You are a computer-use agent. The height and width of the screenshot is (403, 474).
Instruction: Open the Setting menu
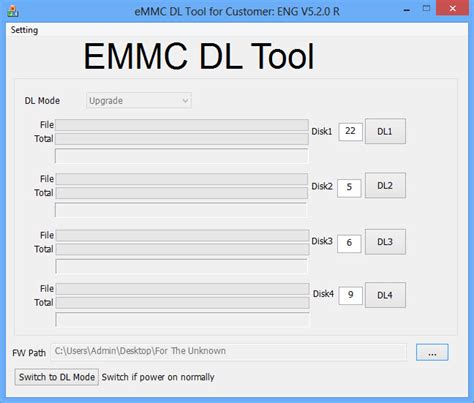(x=24, y=30)
